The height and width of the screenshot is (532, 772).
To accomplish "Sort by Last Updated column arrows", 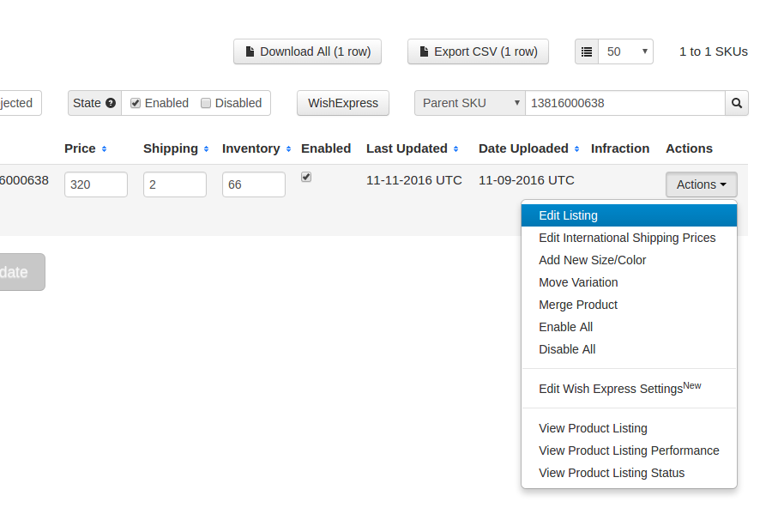I will (x=456, y=148).
